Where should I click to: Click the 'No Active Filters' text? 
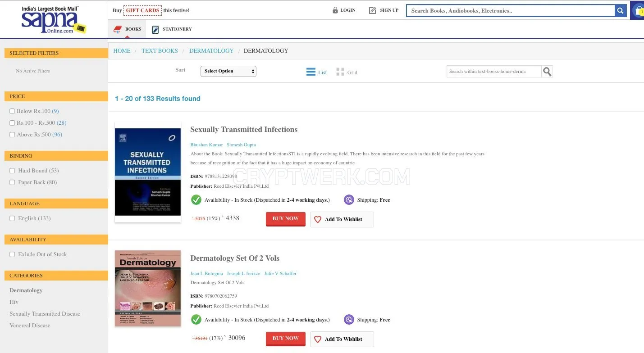pos(33,71)
